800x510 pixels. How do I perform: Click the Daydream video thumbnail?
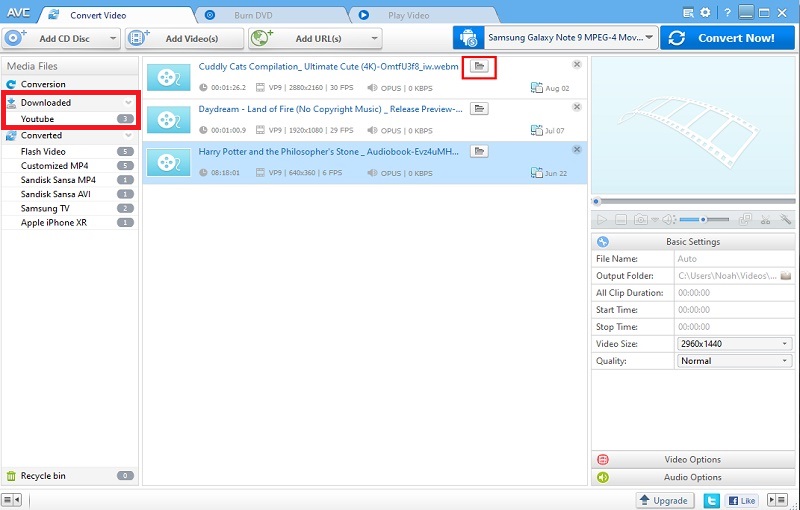click(168, 120)
